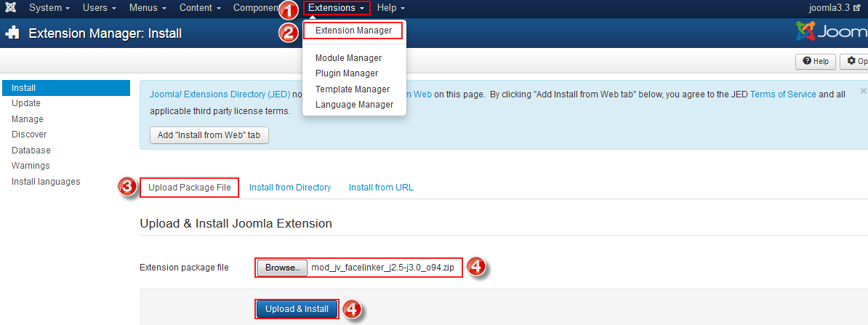The height and width of the screenshot is (325, 868).
Task: Open the Content menu
Action: (x=200, y=8)
